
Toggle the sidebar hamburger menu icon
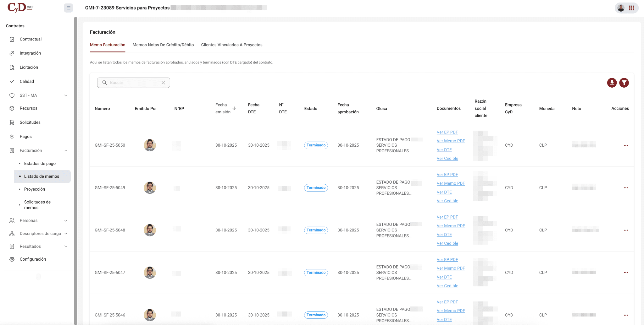point(68,8)
